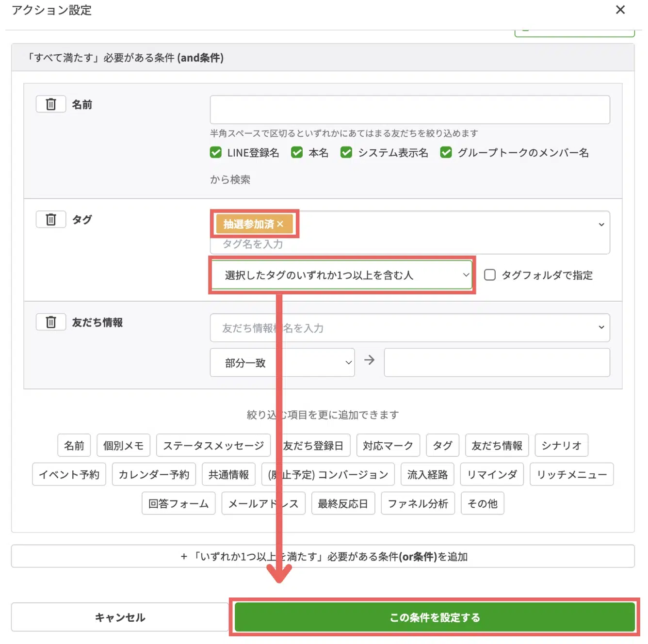This screenshot has width=648, height=644.
Task: Delete the 名前 condition row
Action: tap(51, 104)
